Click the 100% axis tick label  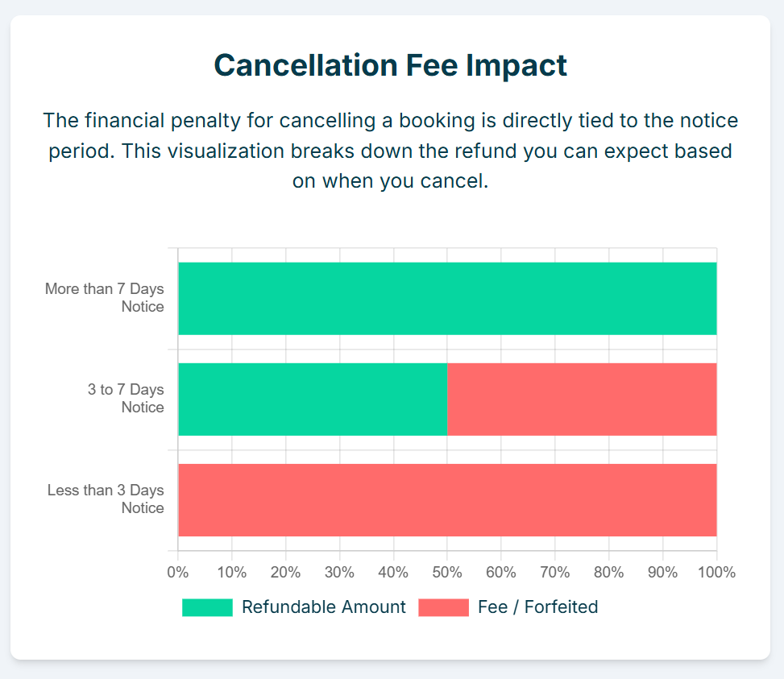coord(716,572)
